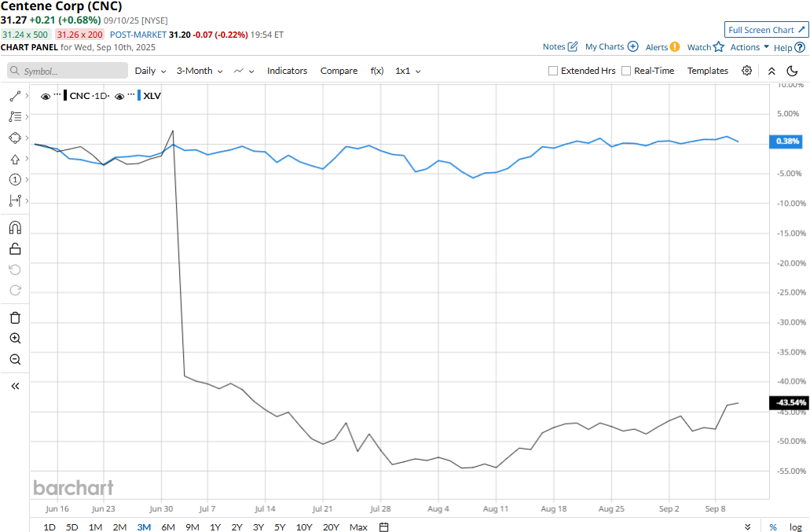
Task: Open the Full Screen Chart
Action: 767,30
